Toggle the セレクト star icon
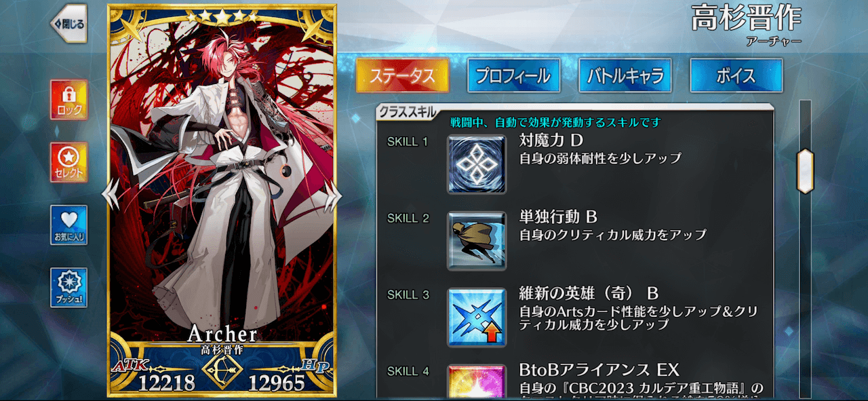868x401 pixels. click(x=68, y=162)
